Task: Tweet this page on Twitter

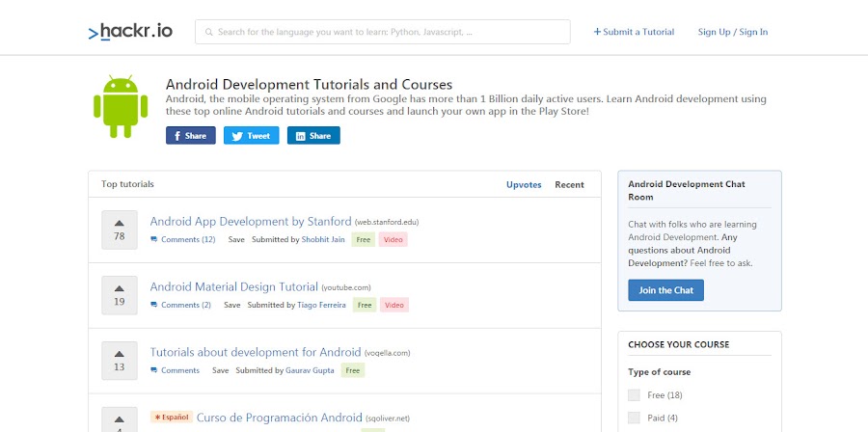Action: click(x=251, y=136)
